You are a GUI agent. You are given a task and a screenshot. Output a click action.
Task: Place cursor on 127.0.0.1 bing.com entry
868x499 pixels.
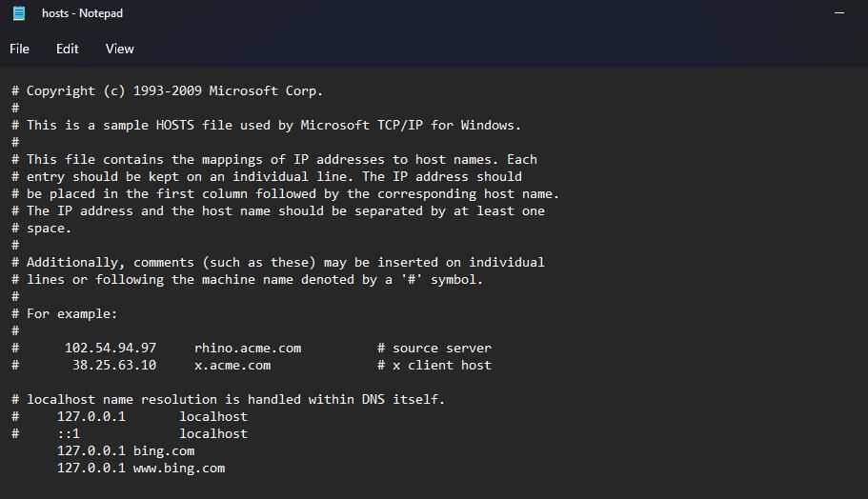[x=126, y=451]
